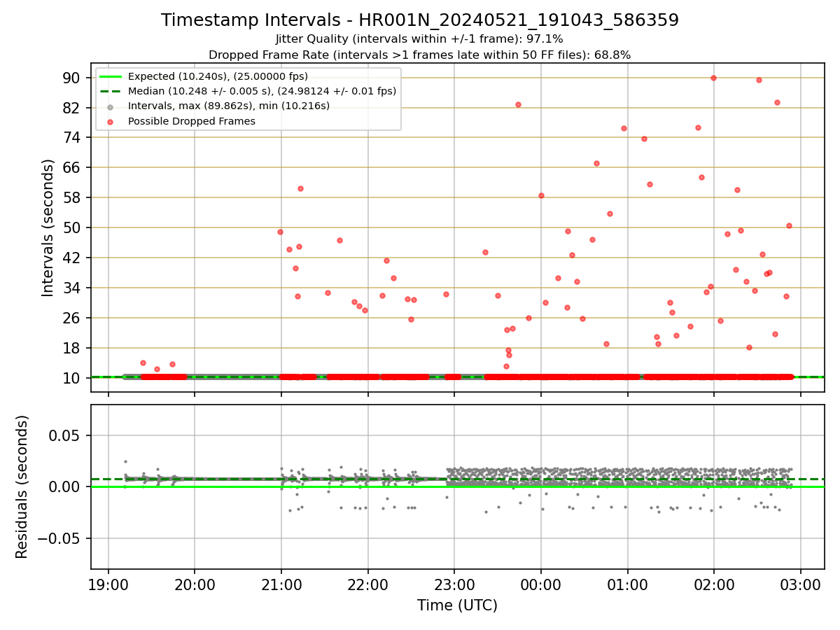Click the 50 tick on the intervals axis
Image resolution: width=840 pixels, height=630 pixels.
click(73, 228)
